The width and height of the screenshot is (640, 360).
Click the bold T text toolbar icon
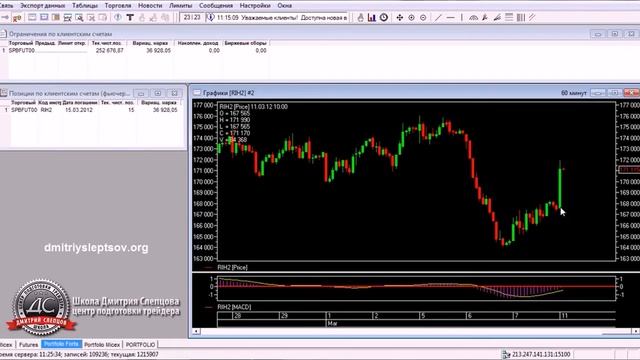130,18
